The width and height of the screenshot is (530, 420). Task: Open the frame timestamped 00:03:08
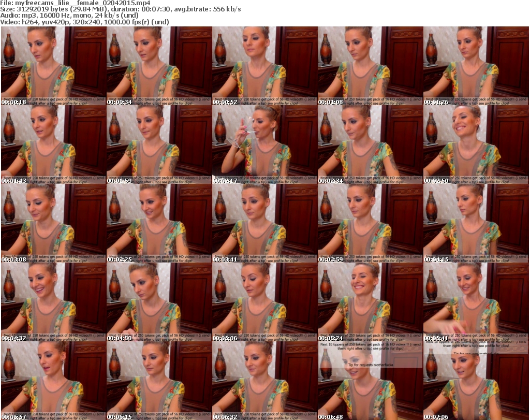[x=53, y=223]
